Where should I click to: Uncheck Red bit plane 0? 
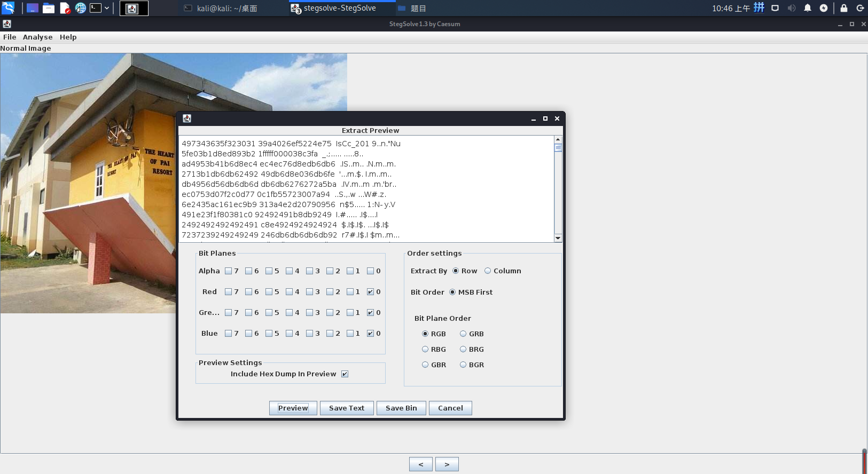(371, 292)
